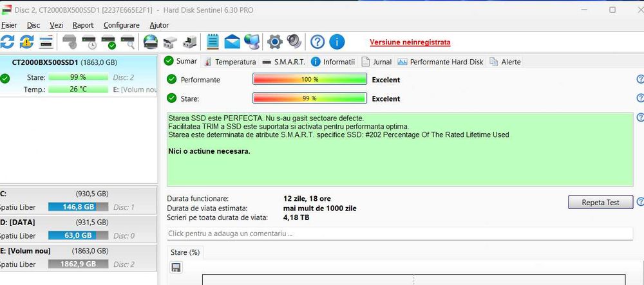Click the 'Nici o actiune necesara.' text
Image resolution: width=644 pixels, height=285 pixels.
point(209,151)
